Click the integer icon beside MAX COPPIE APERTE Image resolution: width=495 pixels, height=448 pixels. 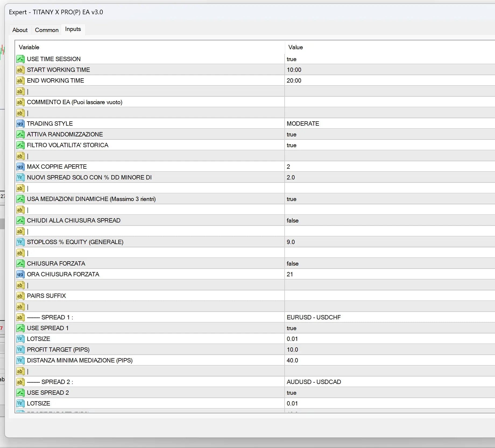tap(20, 167)
